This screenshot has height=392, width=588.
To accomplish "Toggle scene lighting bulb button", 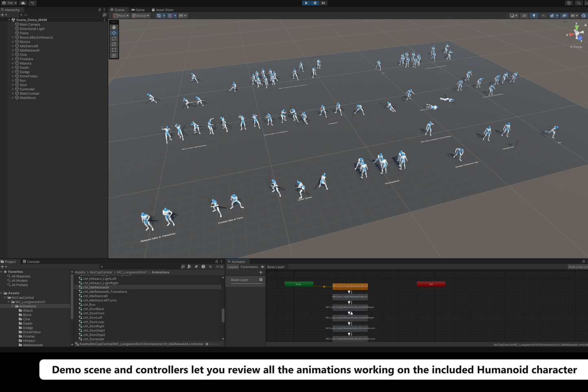I will [x=534, y=16].
